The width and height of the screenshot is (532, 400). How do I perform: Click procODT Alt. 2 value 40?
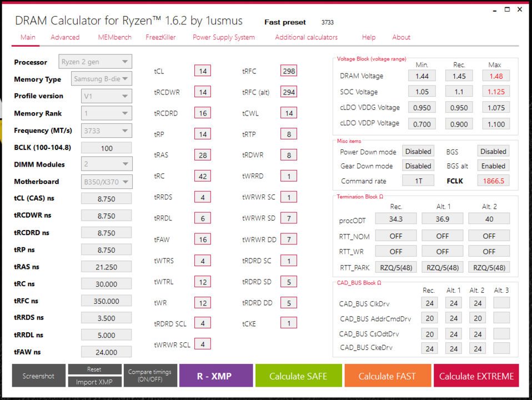[489, 219]
